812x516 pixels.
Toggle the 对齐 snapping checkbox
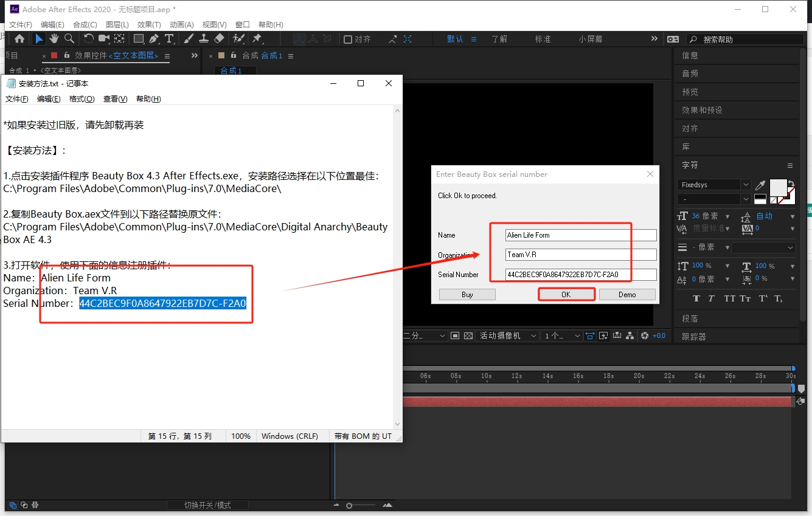pyautogui.click(x=348, y=39)
